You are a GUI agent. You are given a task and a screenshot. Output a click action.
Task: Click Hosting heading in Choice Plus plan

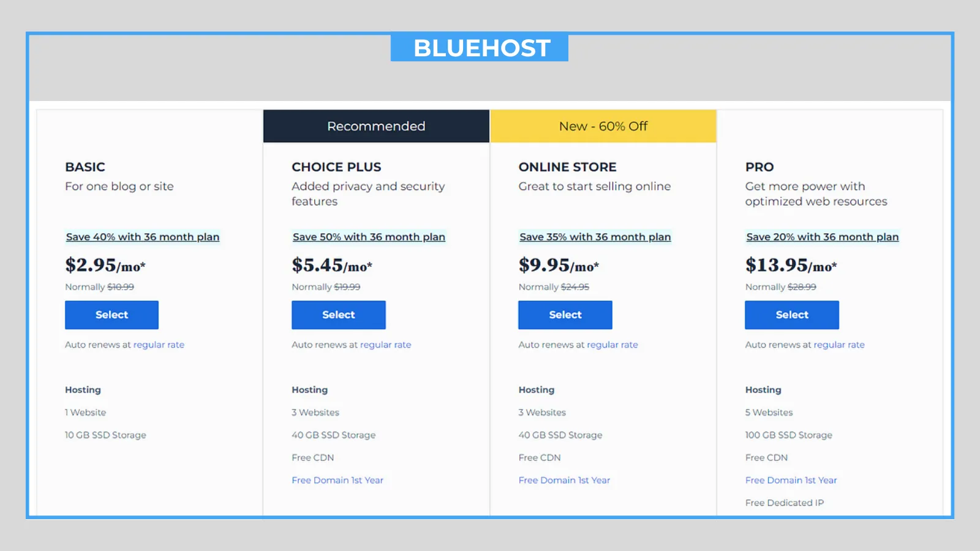(x=309, y=390)
